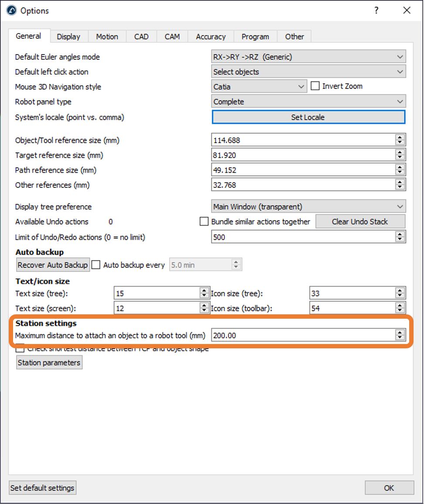Toggle Bundle similar actions together
Screen dimensions: 424x504
pyautogui.click(x=204, y=221)
